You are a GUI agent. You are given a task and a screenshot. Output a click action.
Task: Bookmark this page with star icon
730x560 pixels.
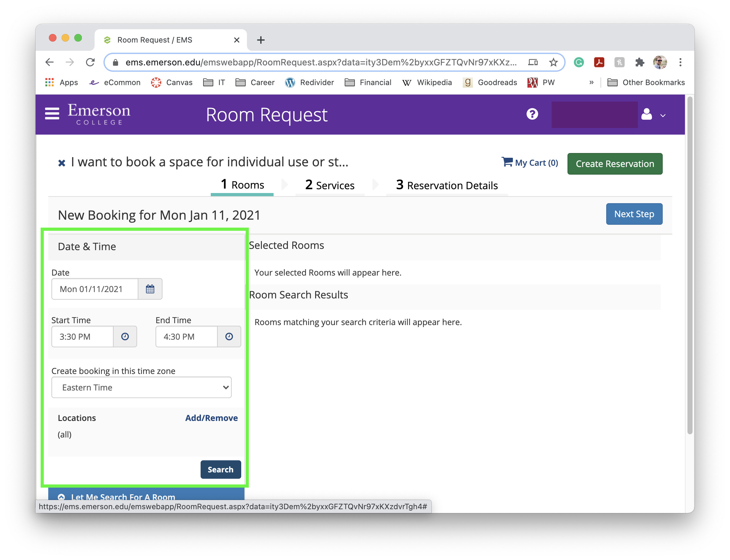pyautogui.click(x=553, y=62)
